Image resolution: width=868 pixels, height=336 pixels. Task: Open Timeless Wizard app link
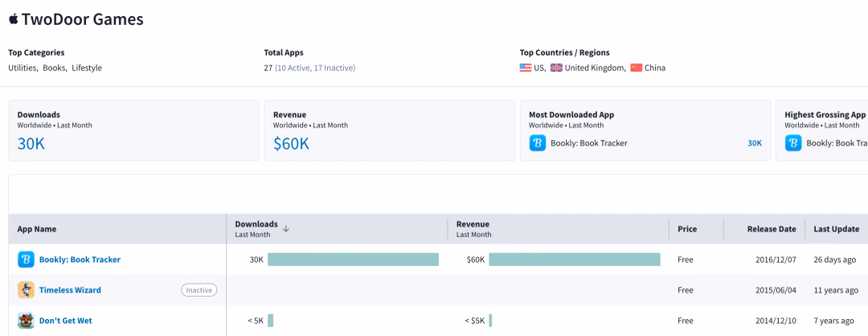pyautogui.click(x=70, y=289)
